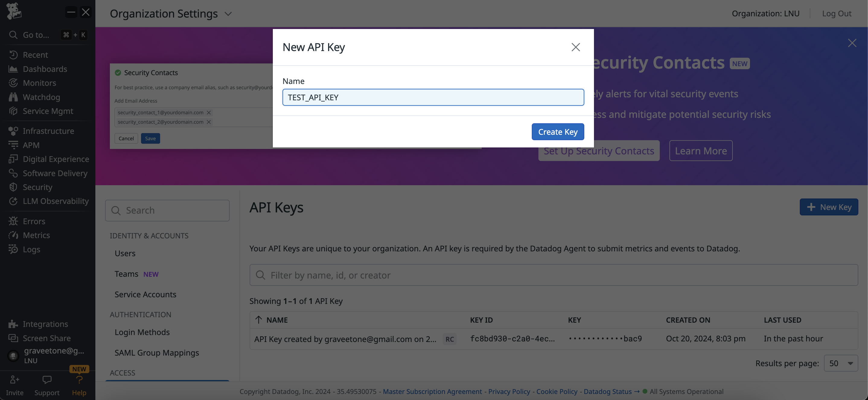Click the Create Key button
The width and height of the screenshot is (868, 400).
coord(558,132)
